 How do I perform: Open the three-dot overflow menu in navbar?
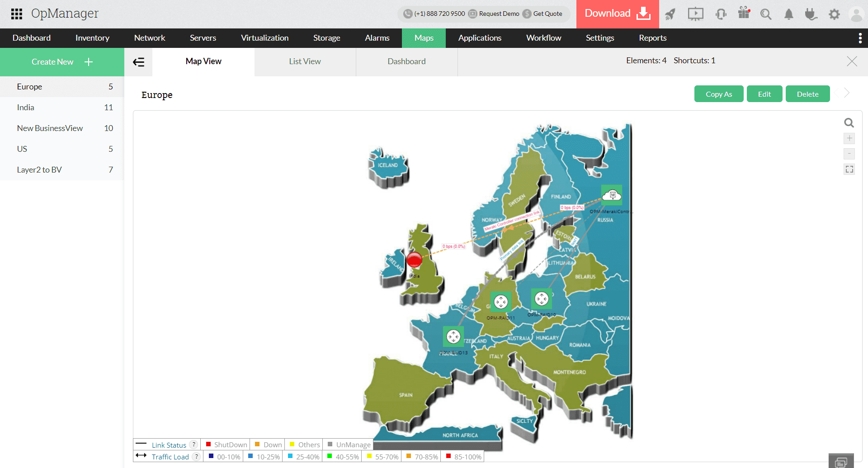pyautogui.click(x=860, y=38)
